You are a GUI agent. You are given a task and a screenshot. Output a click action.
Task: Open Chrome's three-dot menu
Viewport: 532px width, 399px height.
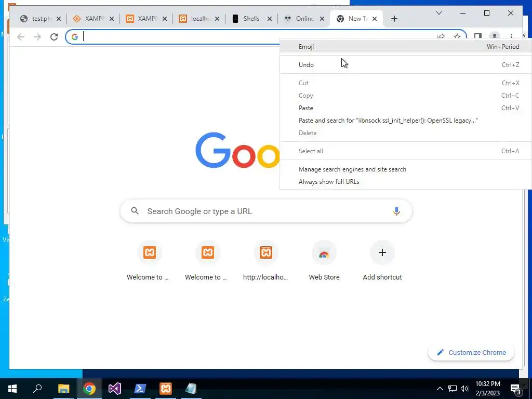511,36
